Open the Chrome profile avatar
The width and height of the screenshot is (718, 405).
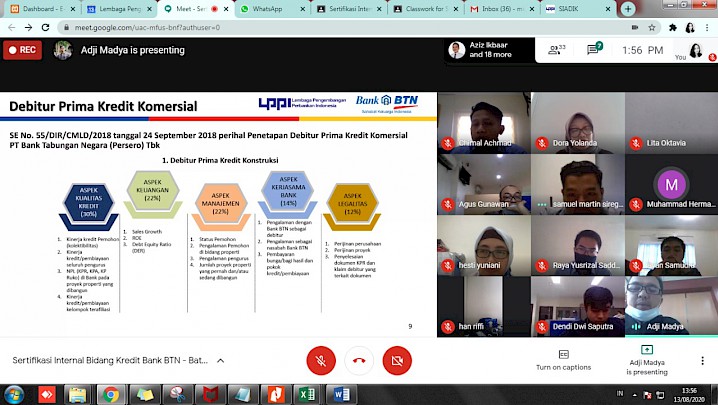pos(690,27)
